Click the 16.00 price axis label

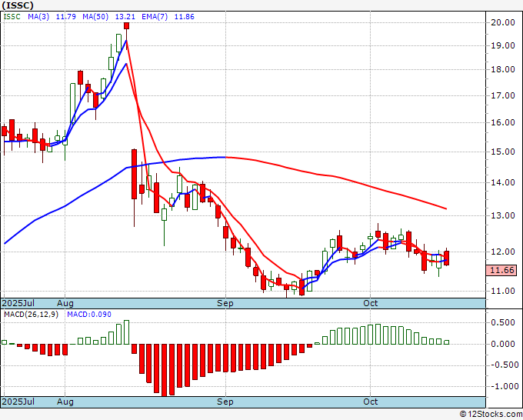[503, 122]
